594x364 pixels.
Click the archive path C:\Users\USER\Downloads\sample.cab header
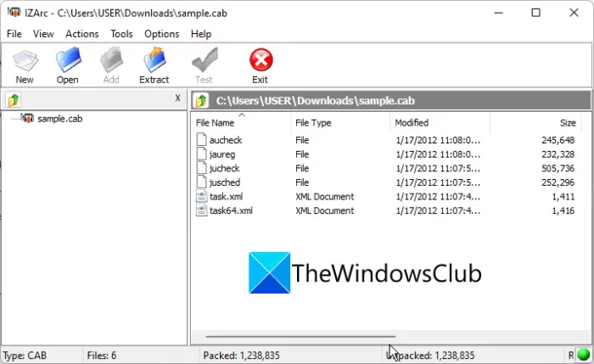[x=315, y=101]
